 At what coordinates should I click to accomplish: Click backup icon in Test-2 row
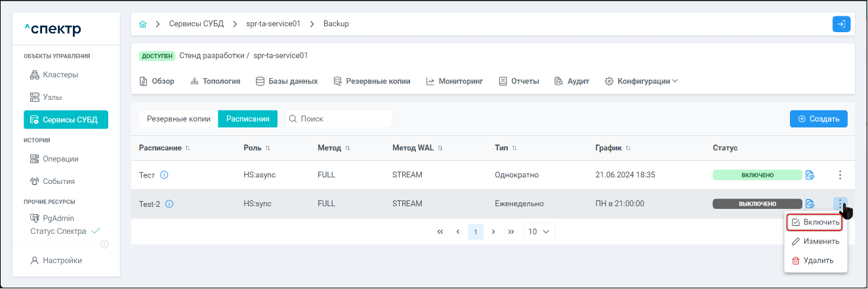pos(810,204)
